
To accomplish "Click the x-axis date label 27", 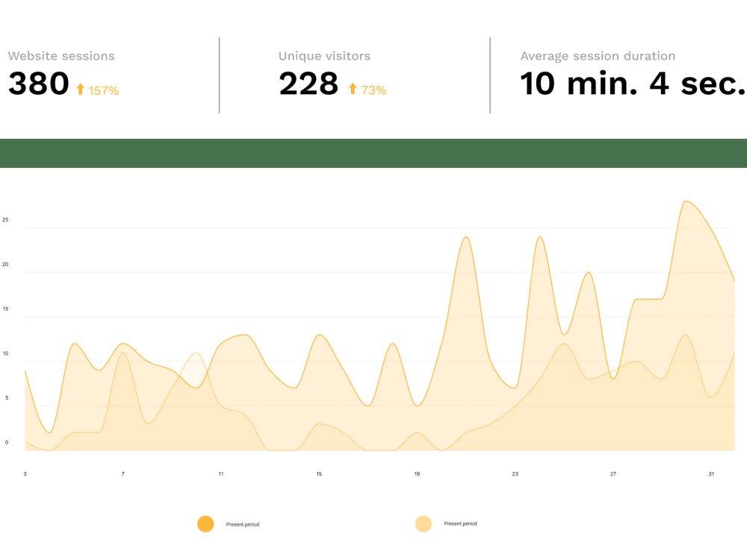I will click(613, 474).
